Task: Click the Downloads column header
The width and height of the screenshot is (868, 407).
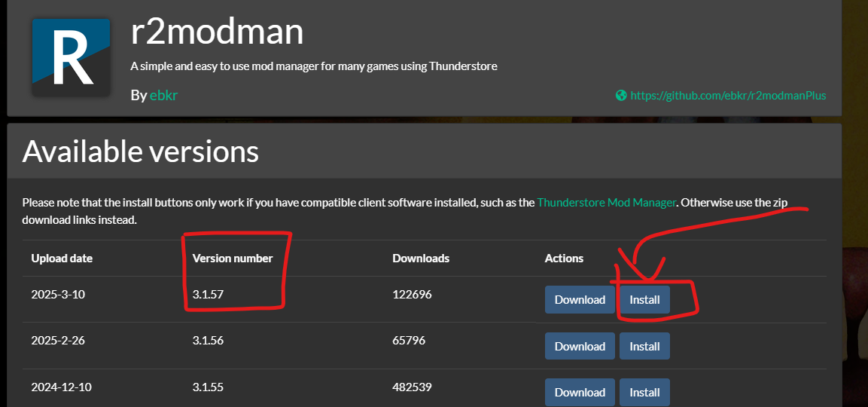Action: [x=421, y=259]
